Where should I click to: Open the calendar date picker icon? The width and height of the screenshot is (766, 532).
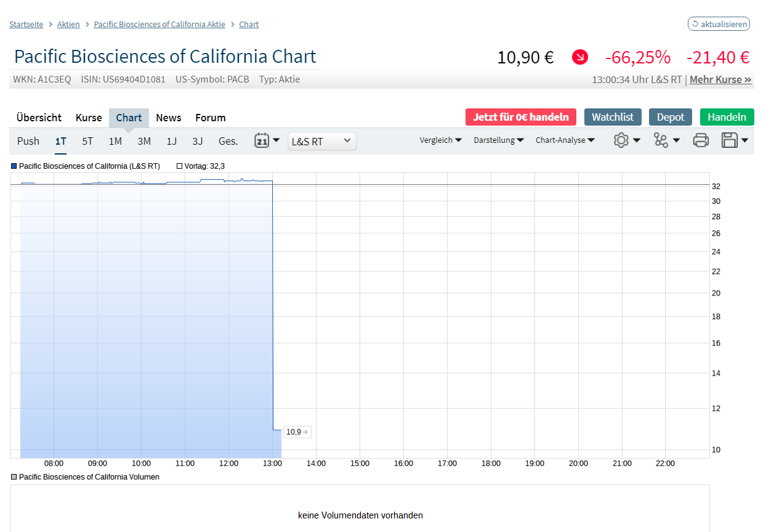tap(262, 140)
